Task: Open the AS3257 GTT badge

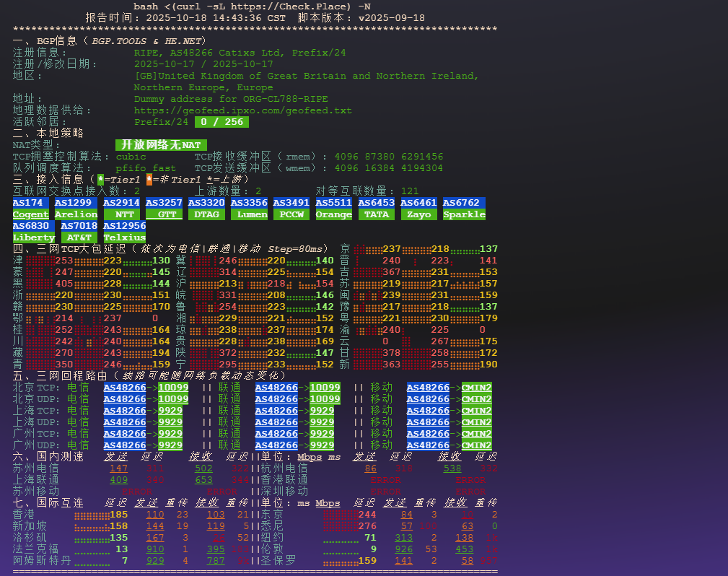Action: pyautogui.click(x=164, y=209)
